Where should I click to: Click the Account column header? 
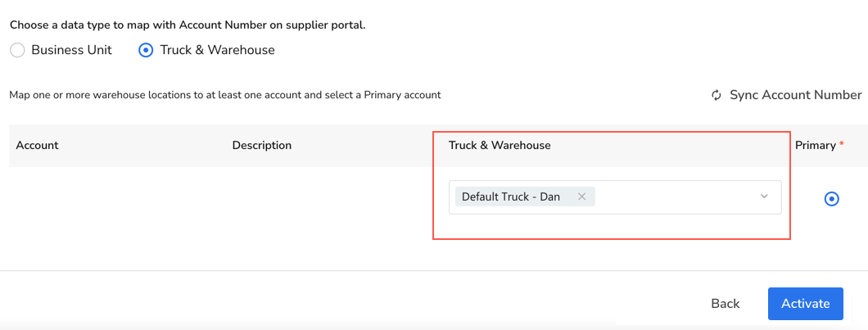[x=37, y=145]
